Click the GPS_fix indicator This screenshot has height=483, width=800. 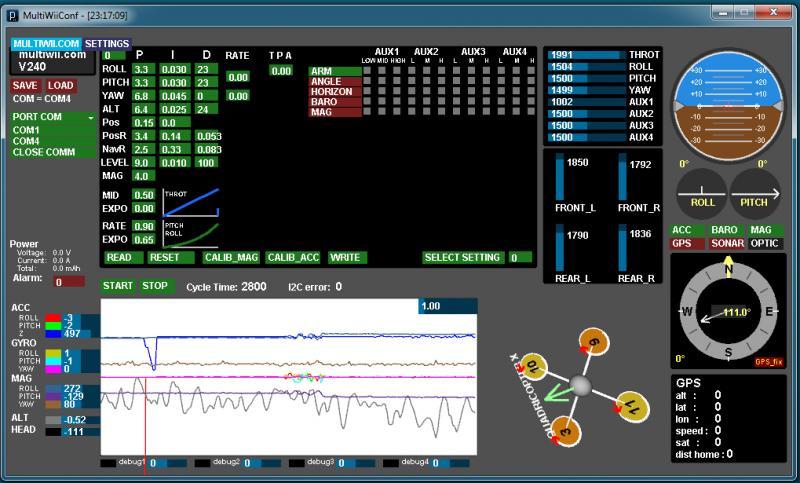(x=768, y=362)
